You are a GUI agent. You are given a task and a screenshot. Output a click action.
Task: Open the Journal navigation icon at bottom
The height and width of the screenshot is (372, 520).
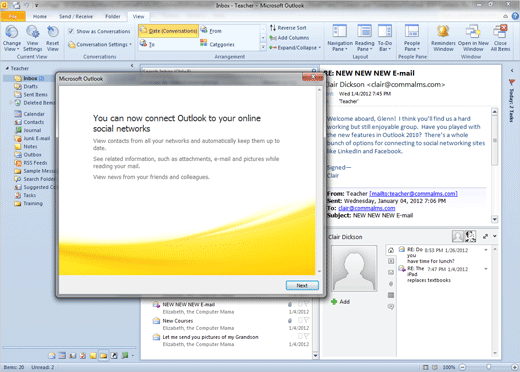[x=124, y=356]
